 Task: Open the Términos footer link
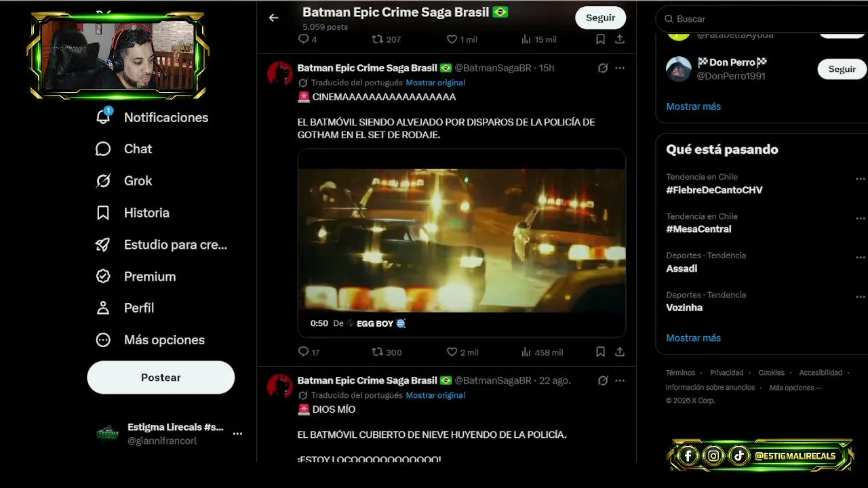tap(680, 373)
